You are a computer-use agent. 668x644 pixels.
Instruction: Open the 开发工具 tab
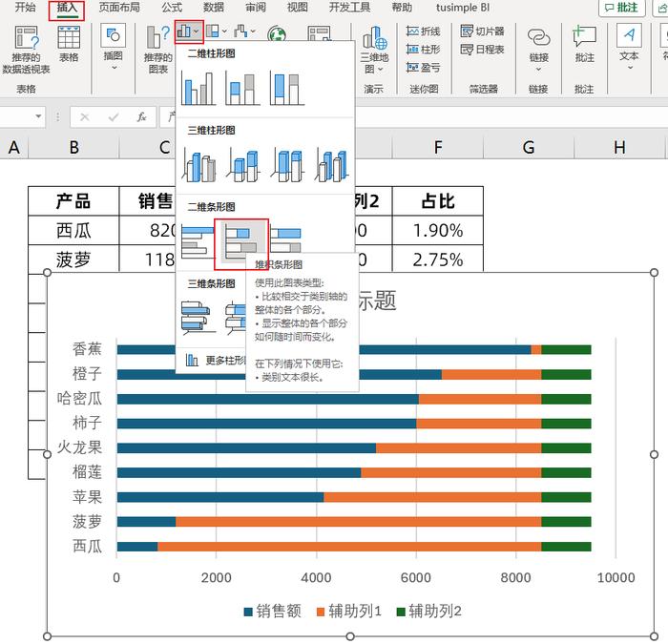[350, 8]
